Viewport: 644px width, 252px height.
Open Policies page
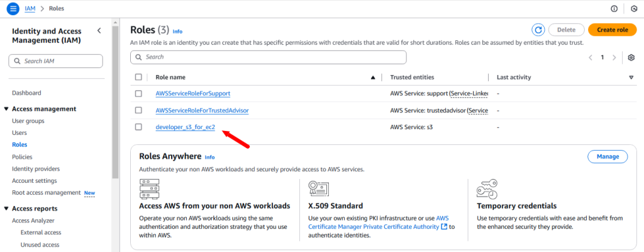[22, 157]
